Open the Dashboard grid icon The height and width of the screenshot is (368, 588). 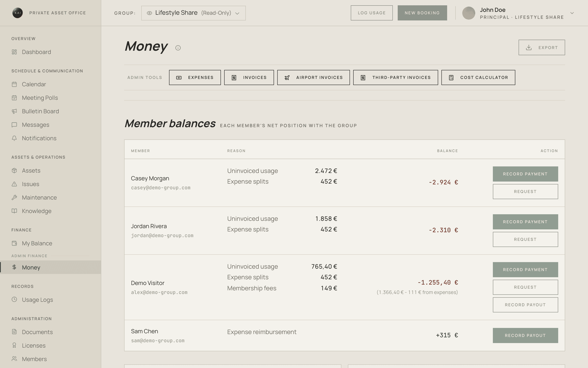pyautogui.click(x=14, y=52)
